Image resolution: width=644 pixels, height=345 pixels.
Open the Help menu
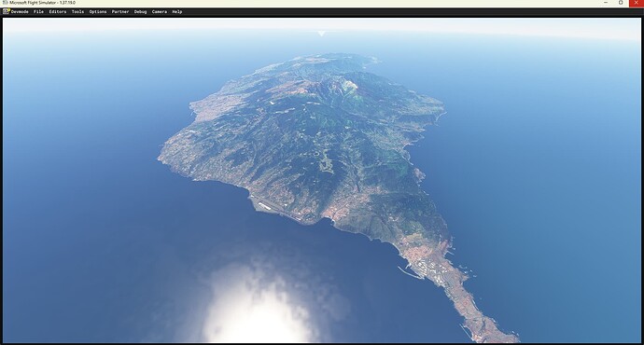177,12
